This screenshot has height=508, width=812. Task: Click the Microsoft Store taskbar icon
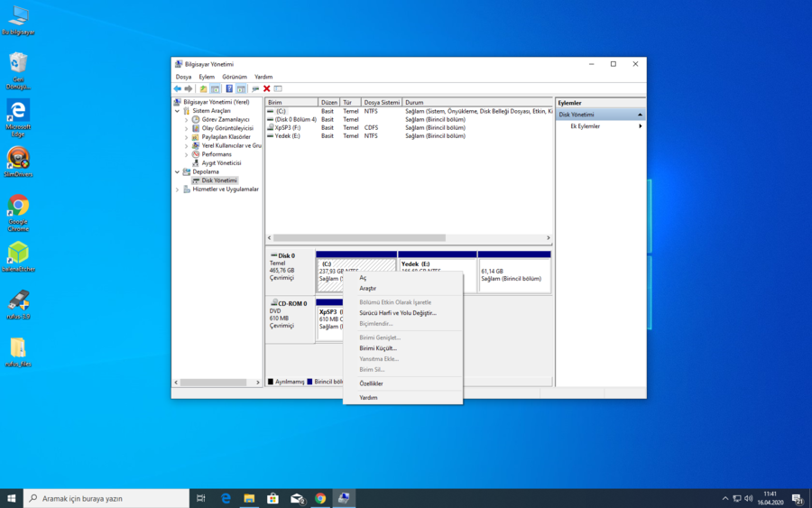coord(272,498)
